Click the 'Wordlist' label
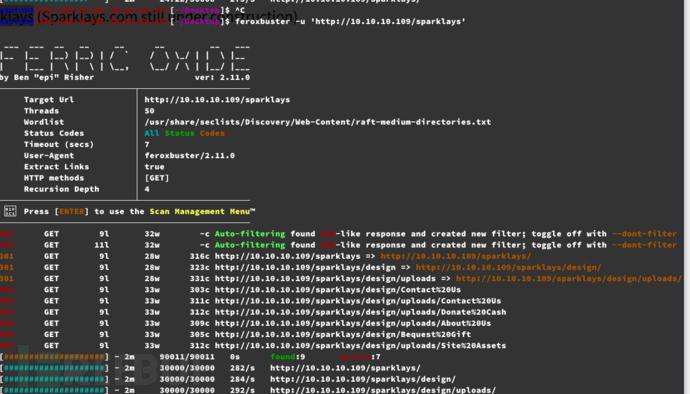The width and height of the screenshot is (690, 394). [x=44, y=122]
